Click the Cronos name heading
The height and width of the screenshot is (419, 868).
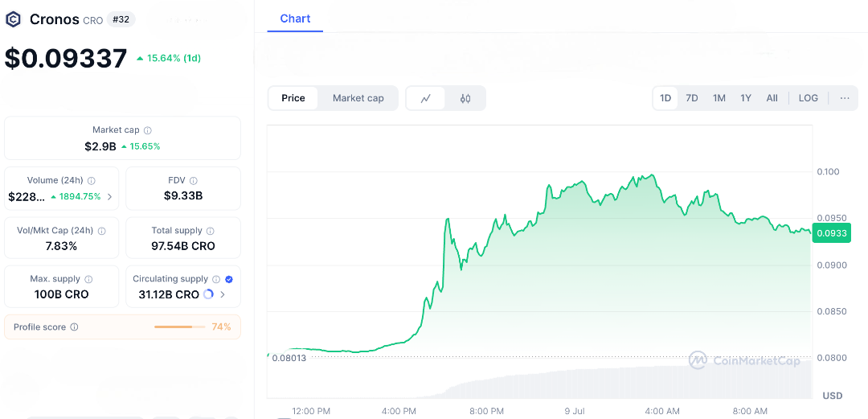pos(55,20)
